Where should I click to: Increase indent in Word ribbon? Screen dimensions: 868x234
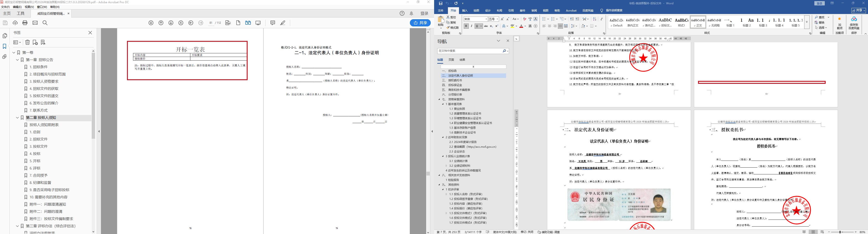(577, 19)
